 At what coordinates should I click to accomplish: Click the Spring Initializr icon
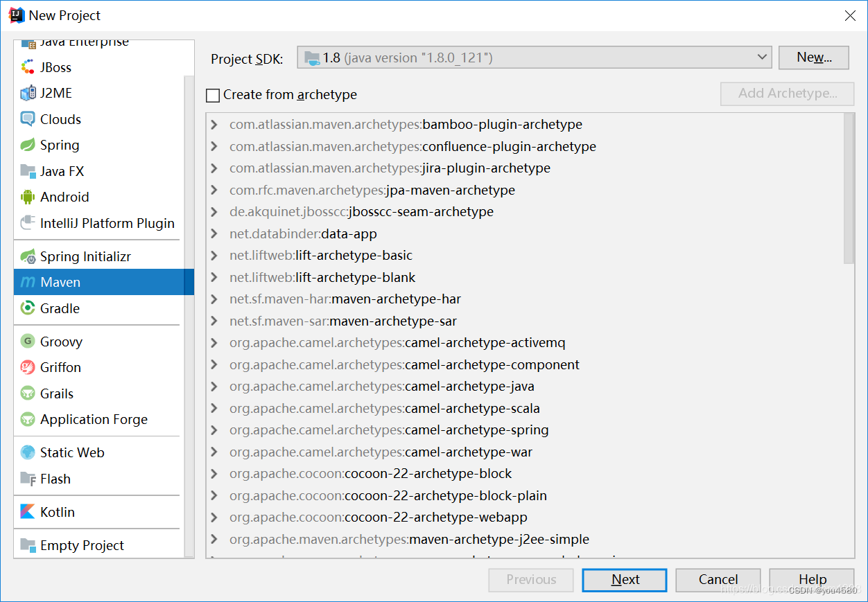point(28,256)
